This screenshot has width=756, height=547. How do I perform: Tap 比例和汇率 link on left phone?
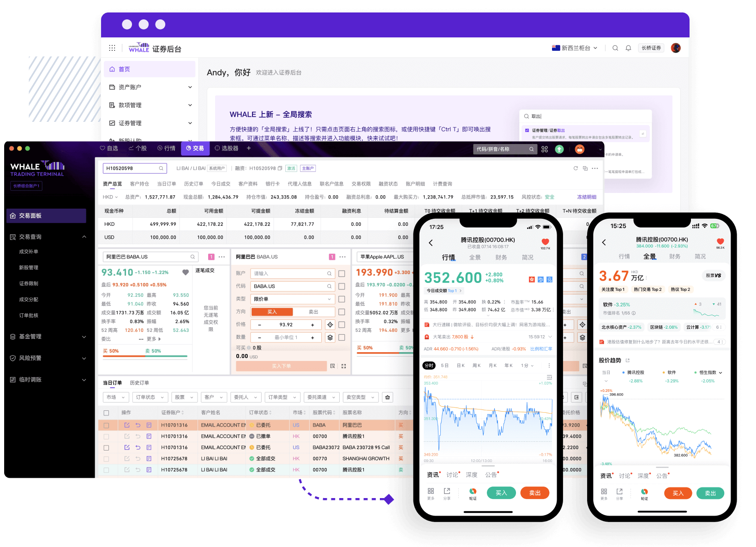(541, 349)
